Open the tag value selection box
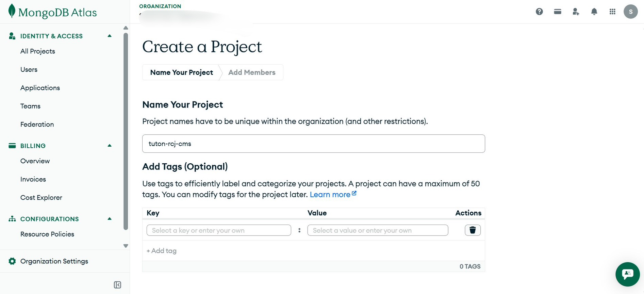The width and height of the screenshot is (644, 294). click(378, 230)
